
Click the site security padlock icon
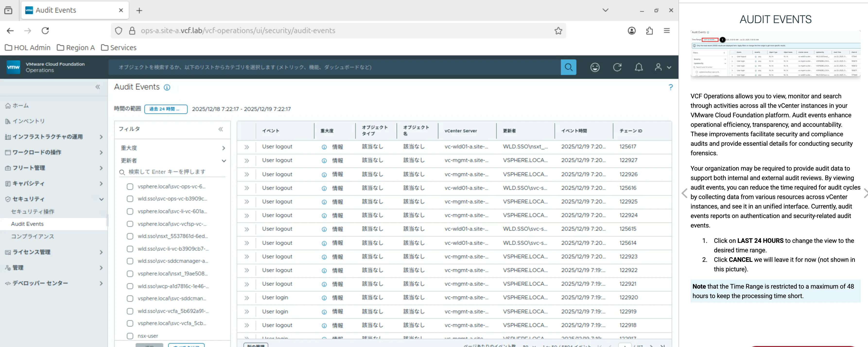[x=132, y=31]
